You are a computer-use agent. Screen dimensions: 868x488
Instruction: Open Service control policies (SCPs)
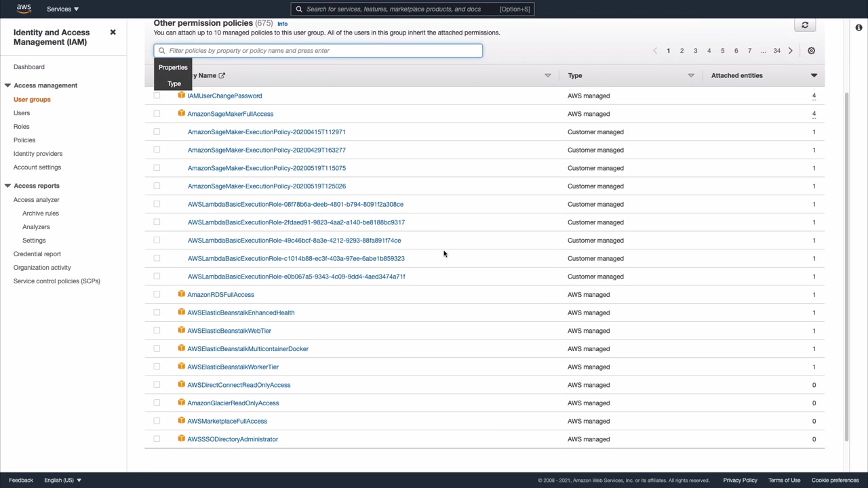[57, 281]
